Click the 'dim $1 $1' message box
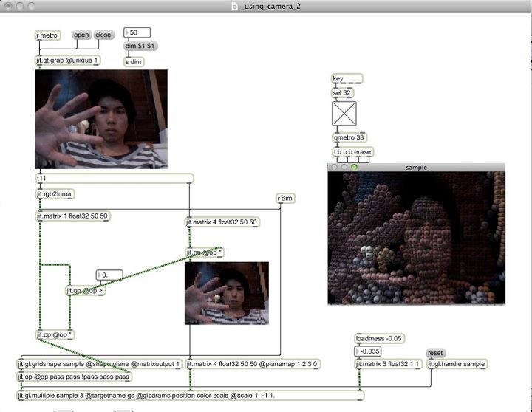532x412 pixels. [140, 46]
